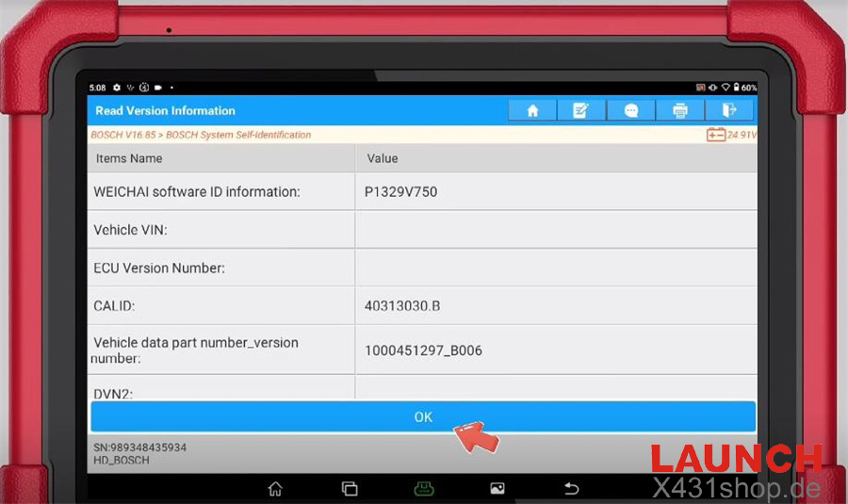Open the feedback chat bubble icon
Image resolution: width=848 pixels, height=504 pixels.
(631, 111)
